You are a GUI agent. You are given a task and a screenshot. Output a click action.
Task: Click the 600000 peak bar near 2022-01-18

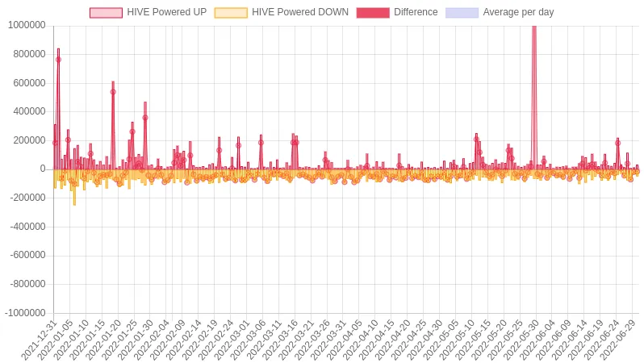pyautogui.click(x=113, y=125)
